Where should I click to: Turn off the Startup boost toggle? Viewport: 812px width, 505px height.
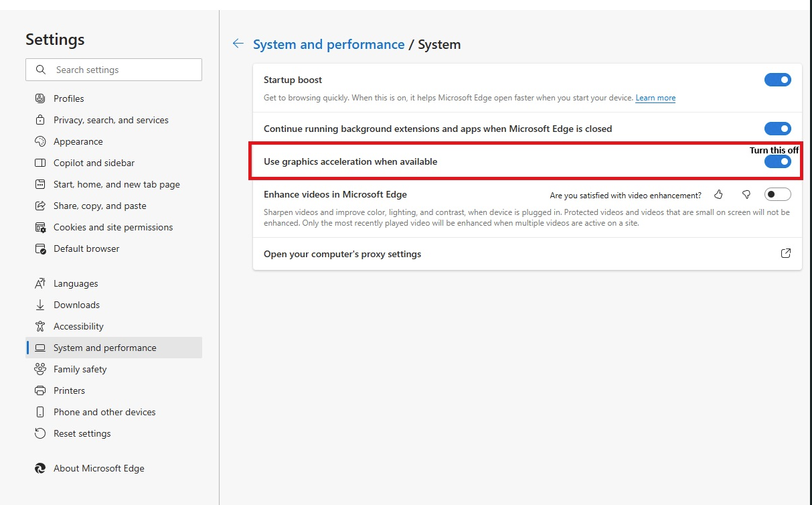click(777, 80)
